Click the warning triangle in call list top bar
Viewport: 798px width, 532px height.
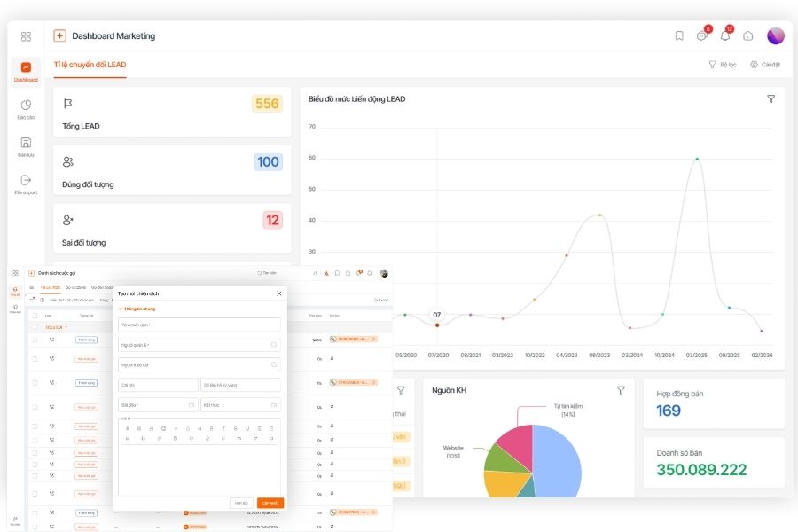pyautogui.click(x=326, y=273)
